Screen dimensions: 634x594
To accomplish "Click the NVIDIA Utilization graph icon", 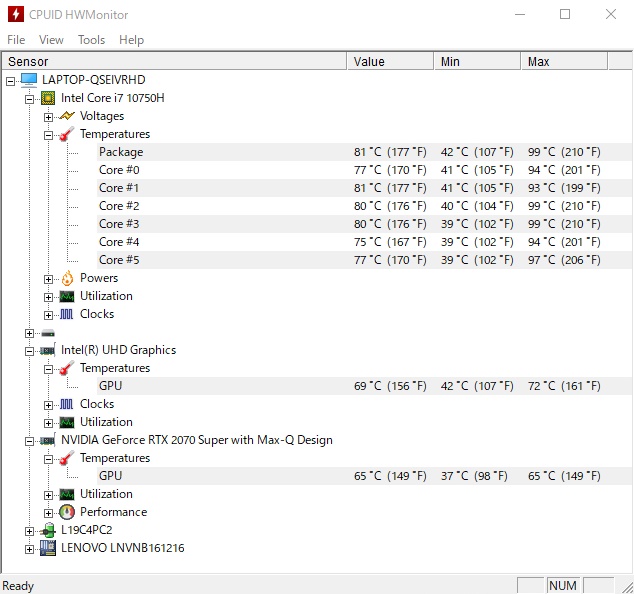I will click(67, 494).
